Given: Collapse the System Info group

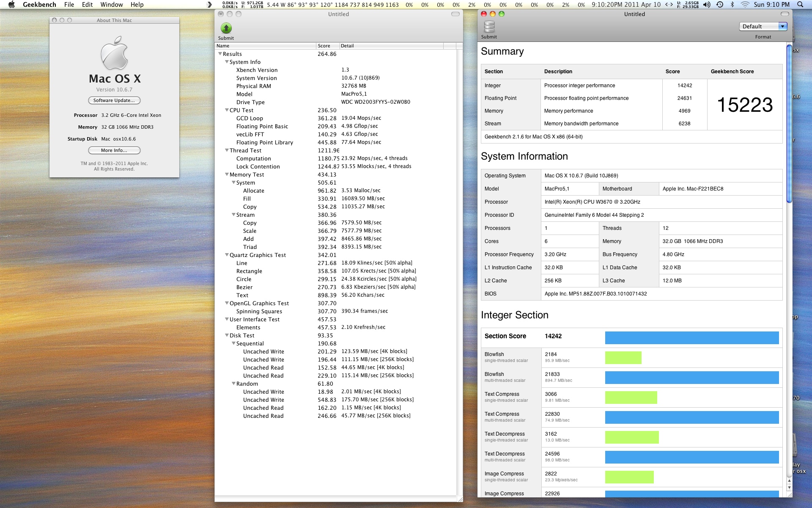Looking at the screenshot, I should click(x=227, y=62).
